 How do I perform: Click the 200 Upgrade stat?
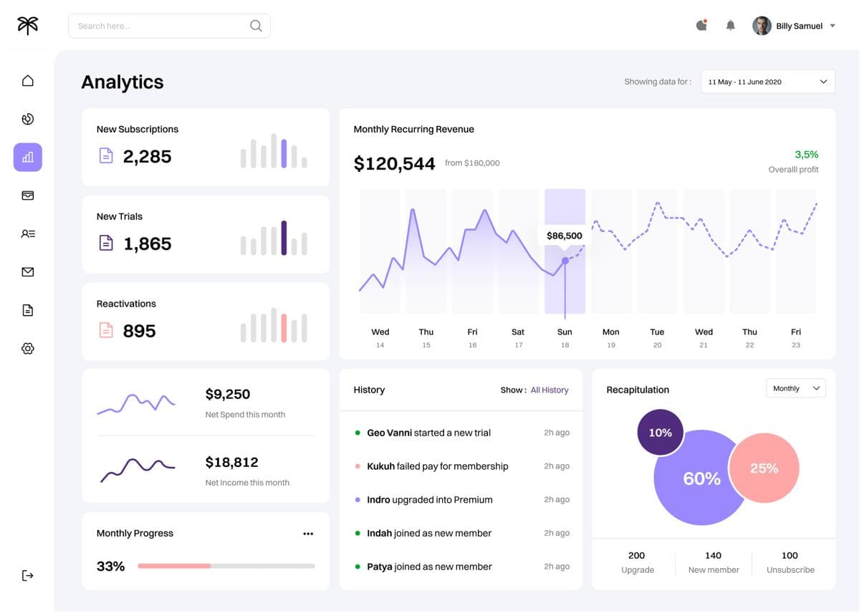coord(637,562)
